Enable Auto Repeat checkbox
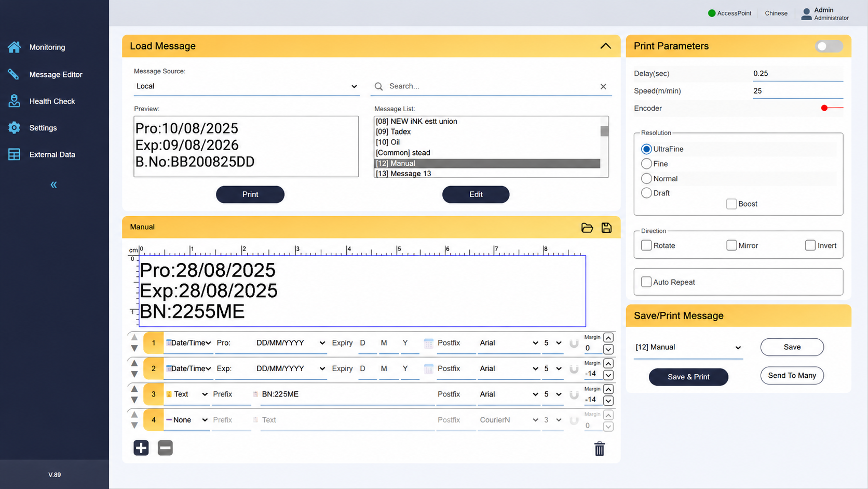This screenshot has width=868, height=489. pyautogui.click(x=646, y=282)
